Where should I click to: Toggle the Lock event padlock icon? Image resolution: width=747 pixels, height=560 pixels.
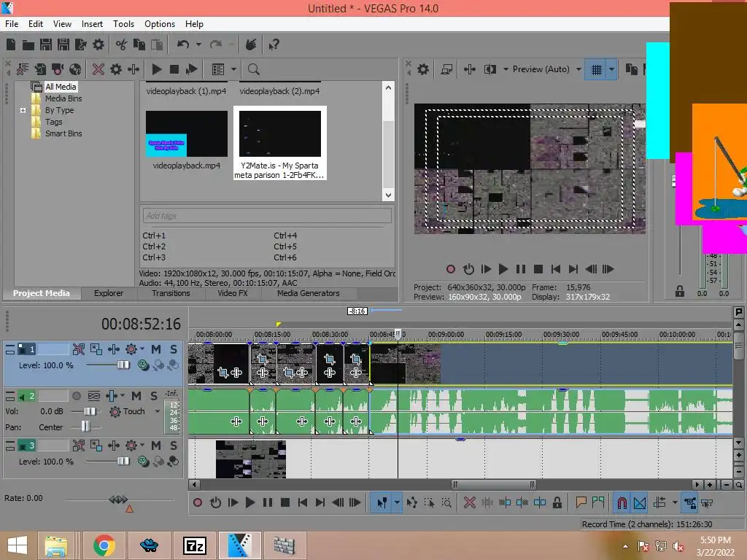(557, 503)
